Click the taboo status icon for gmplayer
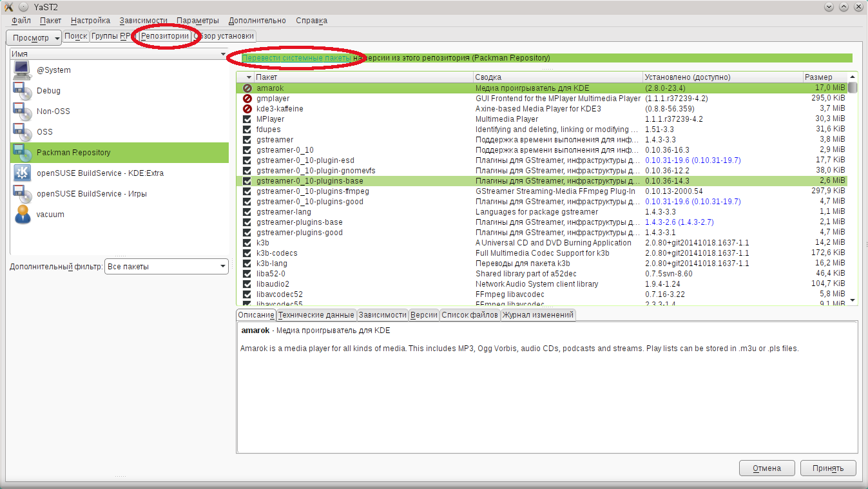 pos(247,99)
